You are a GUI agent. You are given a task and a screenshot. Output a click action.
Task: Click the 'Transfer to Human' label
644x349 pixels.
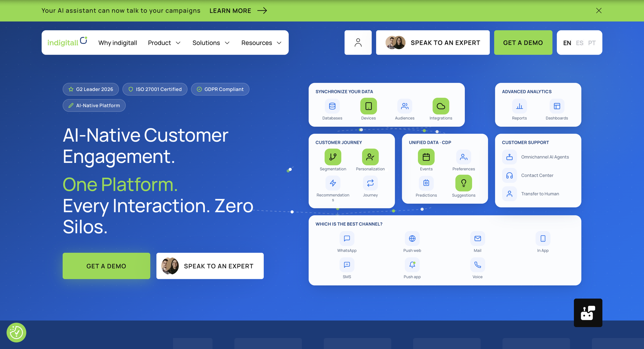pyautogui.click(x=540, y=194)
